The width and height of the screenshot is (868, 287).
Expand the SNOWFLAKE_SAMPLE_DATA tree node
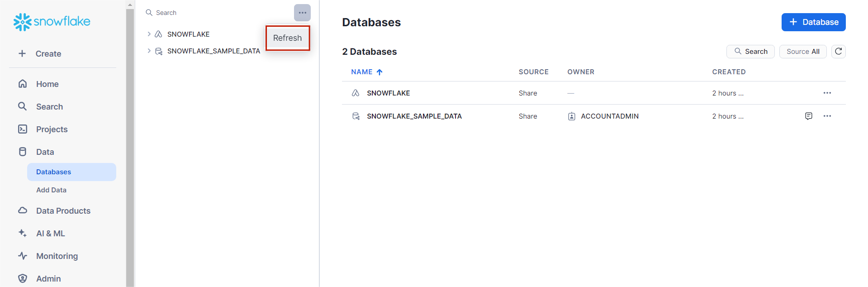149,51
